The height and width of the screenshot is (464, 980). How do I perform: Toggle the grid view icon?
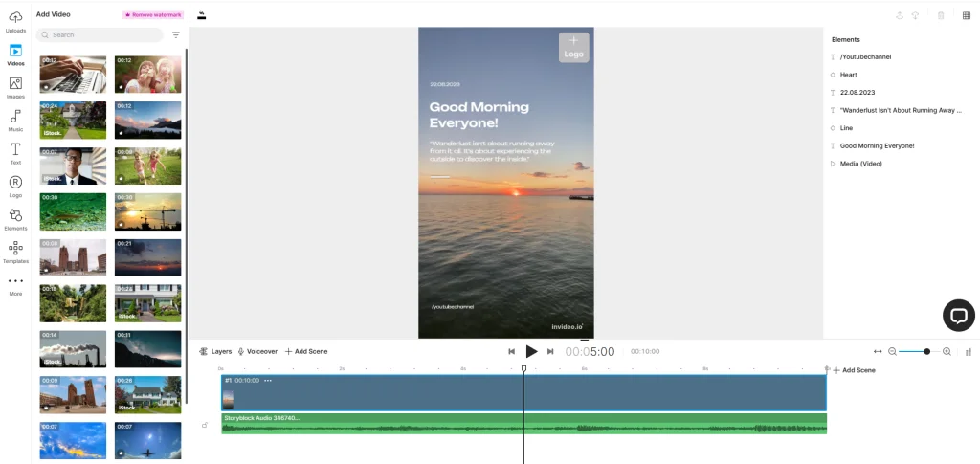tap(967, 15)
